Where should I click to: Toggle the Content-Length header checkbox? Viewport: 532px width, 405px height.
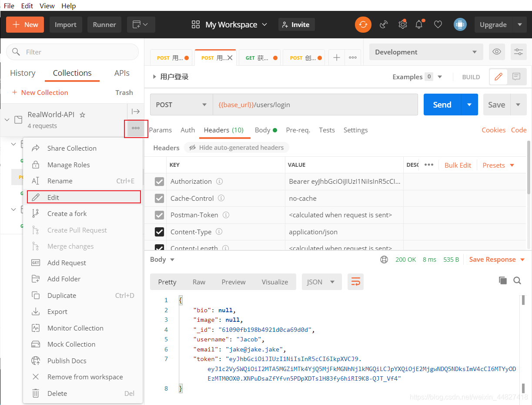click(x=159, y=247)
